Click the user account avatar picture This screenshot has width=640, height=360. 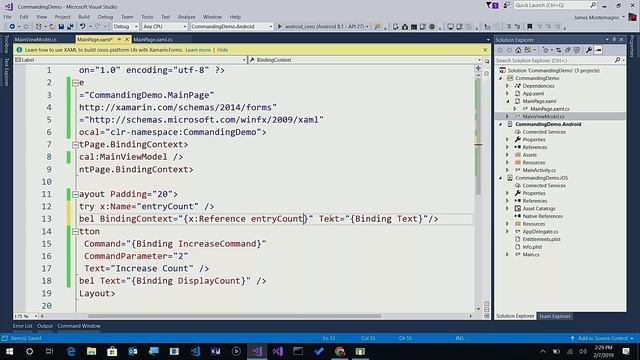pos(632,17)
